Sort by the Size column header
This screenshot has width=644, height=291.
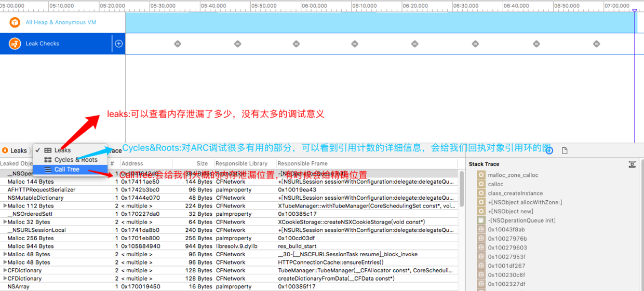tap(202, 163)
